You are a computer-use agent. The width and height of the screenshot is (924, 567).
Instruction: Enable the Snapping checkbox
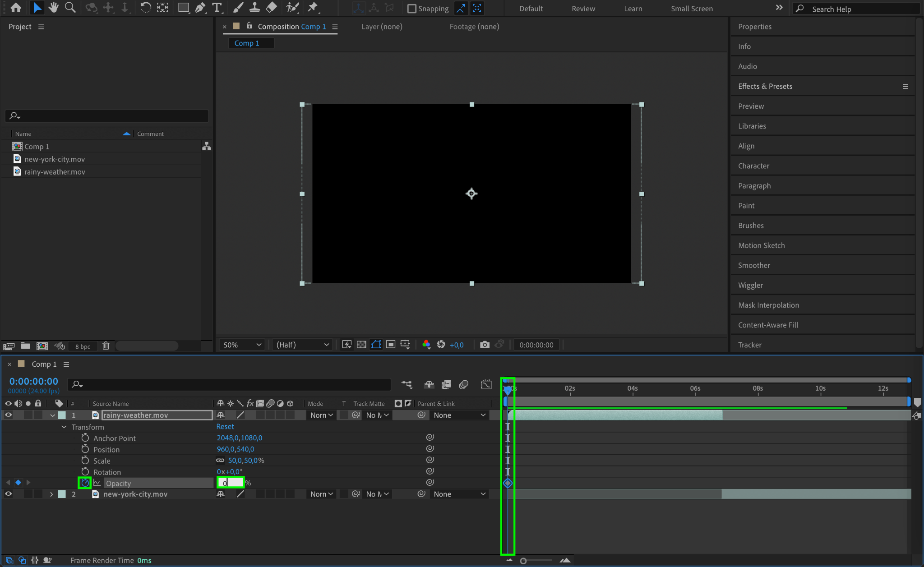[411, 9]
